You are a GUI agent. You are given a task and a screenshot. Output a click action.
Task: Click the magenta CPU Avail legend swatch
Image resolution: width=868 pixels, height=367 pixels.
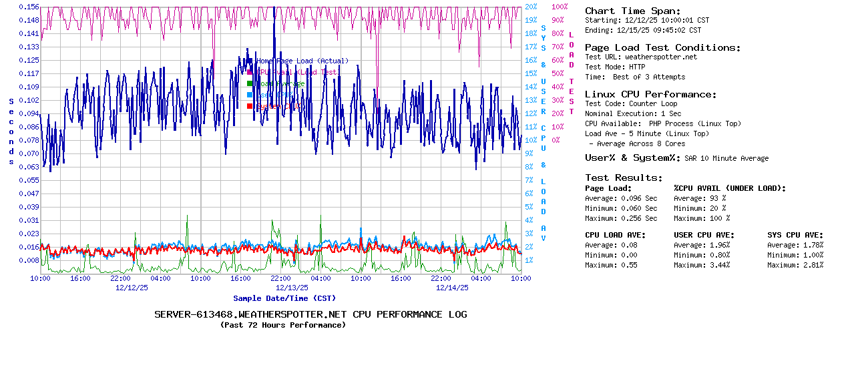250,72
